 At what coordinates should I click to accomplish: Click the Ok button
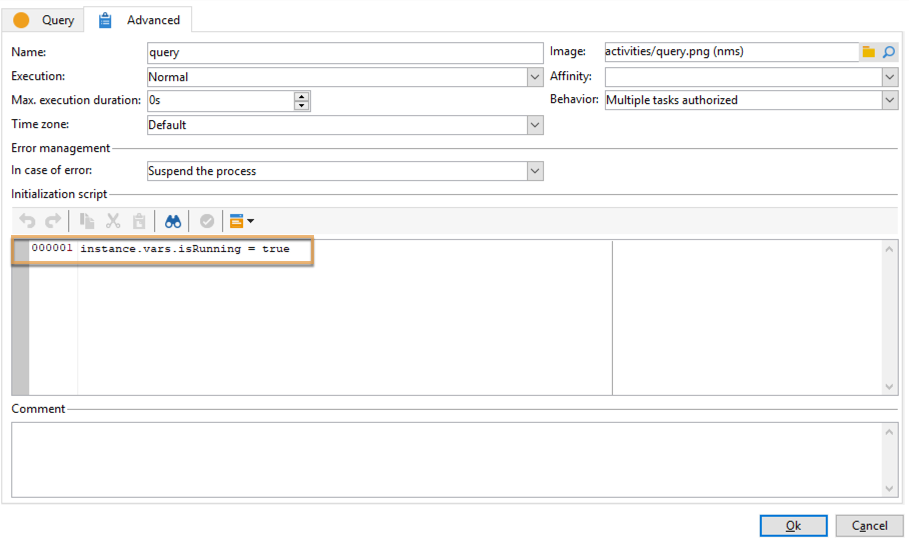tap(794, 526)
